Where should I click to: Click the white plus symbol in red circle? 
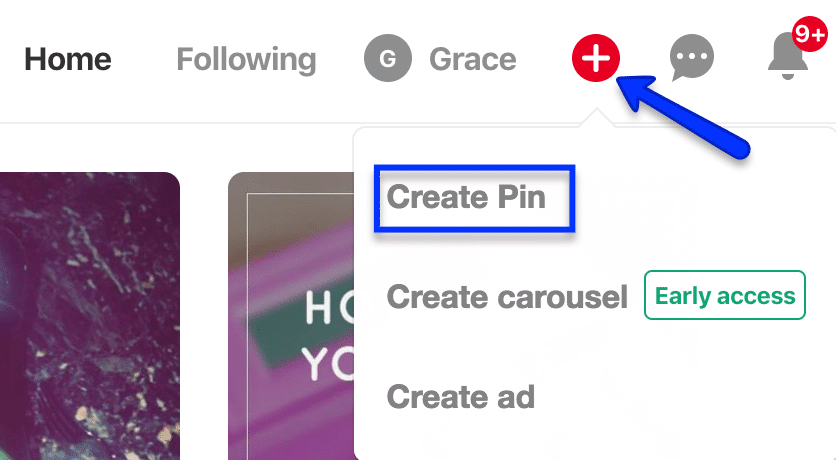click(596, 58)
